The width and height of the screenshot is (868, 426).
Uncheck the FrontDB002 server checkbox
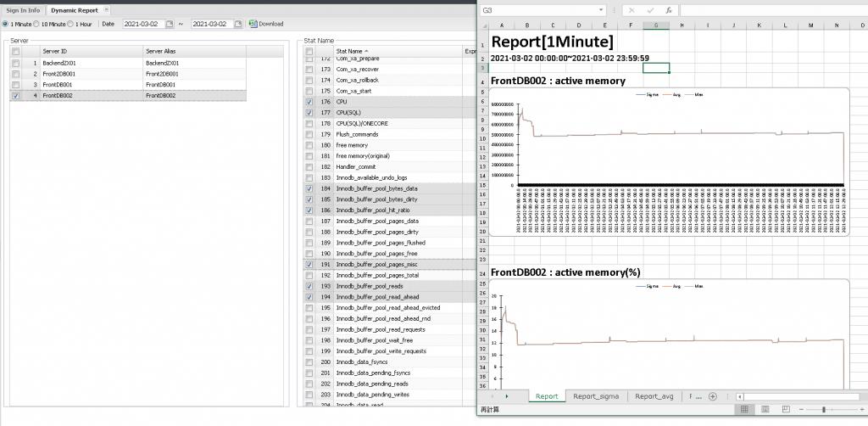click(15, 95)
